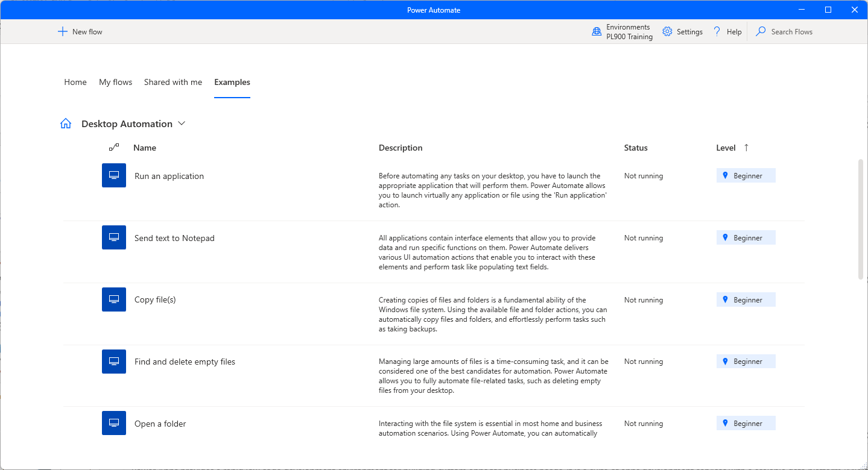Click the New flow button
868x470 pixels.
click(80, 31)
